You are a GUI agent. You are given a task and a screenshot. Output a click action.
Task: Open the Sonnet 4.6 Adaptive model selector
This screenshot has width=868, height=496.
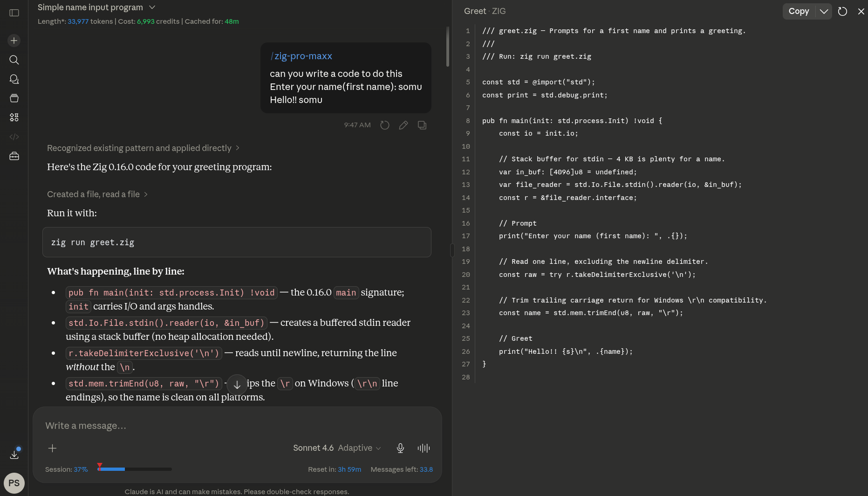coord(337,448)
